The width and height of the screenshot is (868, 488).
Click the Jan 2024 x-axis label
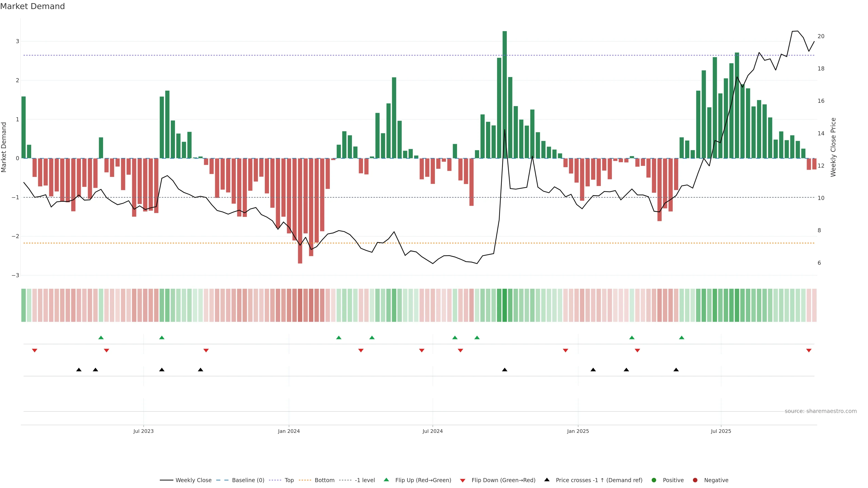pyautogui.click(x=289, y=431)
